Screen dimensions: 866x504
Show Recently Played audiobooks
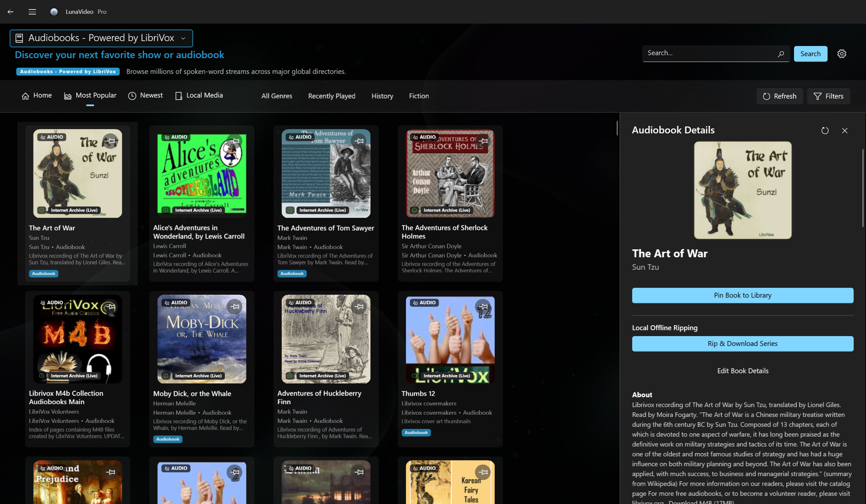coord(331,96)
